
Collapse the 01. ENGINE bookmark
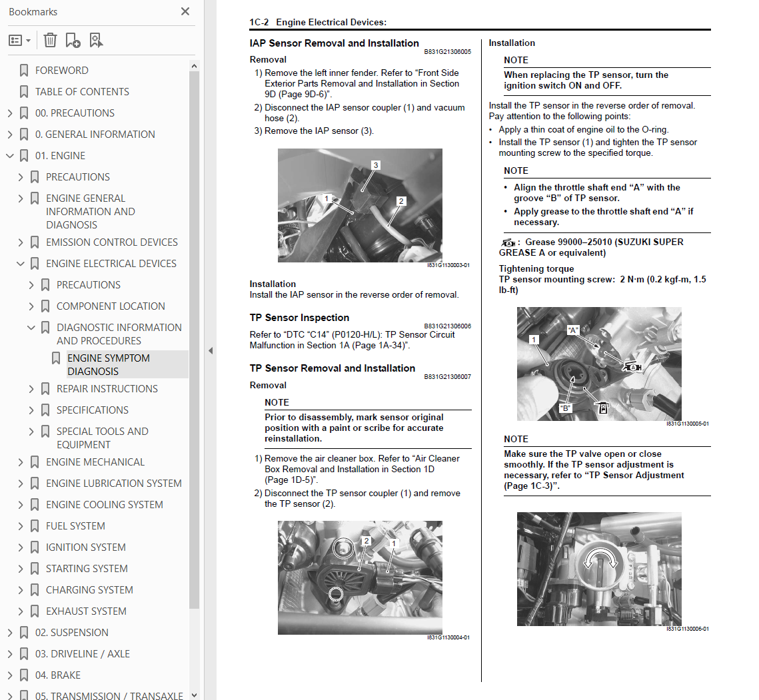10,156
